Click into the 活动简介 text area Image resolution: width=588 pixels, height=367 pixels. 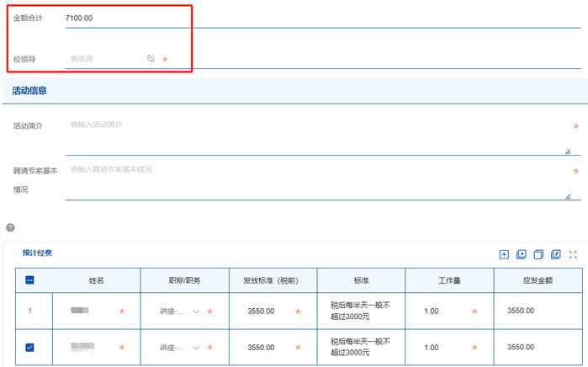click(x=315, y=135)
